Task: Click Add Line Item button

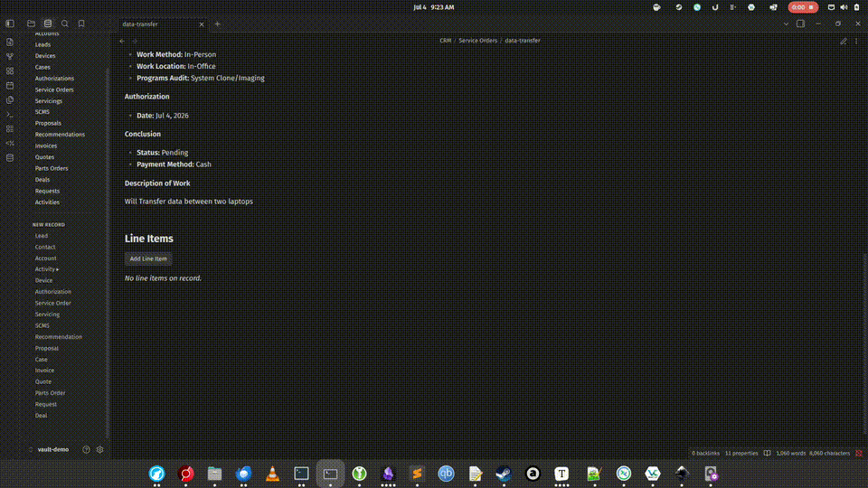Action: point(148,259)
